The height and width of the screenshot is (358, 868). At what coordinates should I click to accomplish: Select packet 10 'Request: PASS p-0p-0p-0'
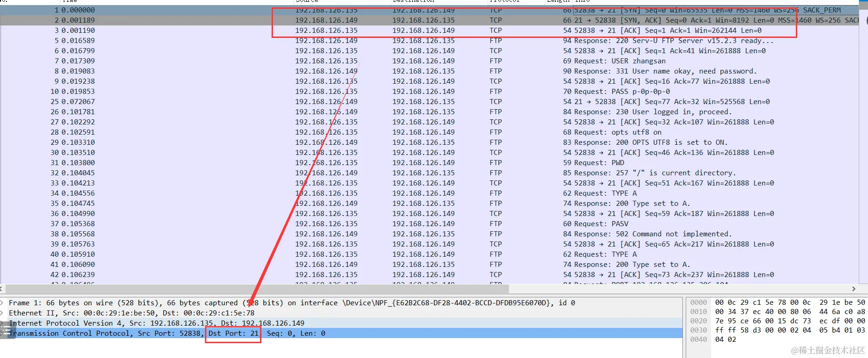click(430, 92)
